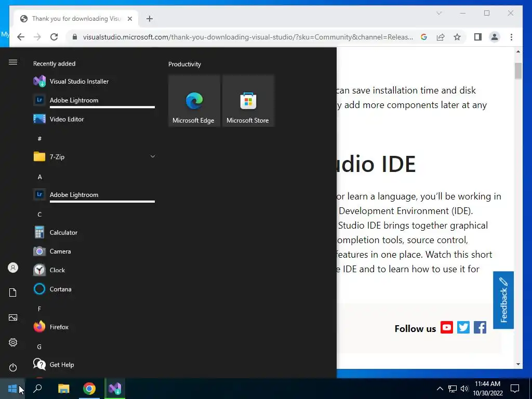Click scrollbar down arrow on webpage
Image resolution: width=532 pixels, height=399 pixels.
518,364
